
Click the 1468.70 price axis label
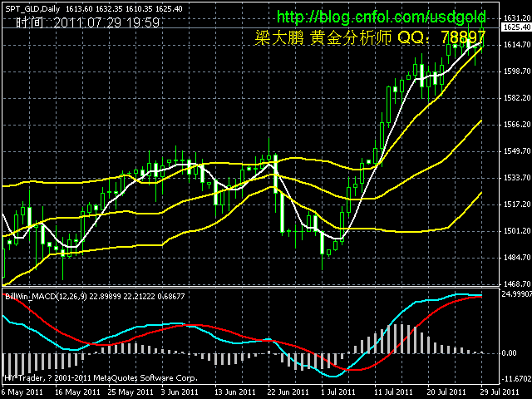(x=516, y=284)
